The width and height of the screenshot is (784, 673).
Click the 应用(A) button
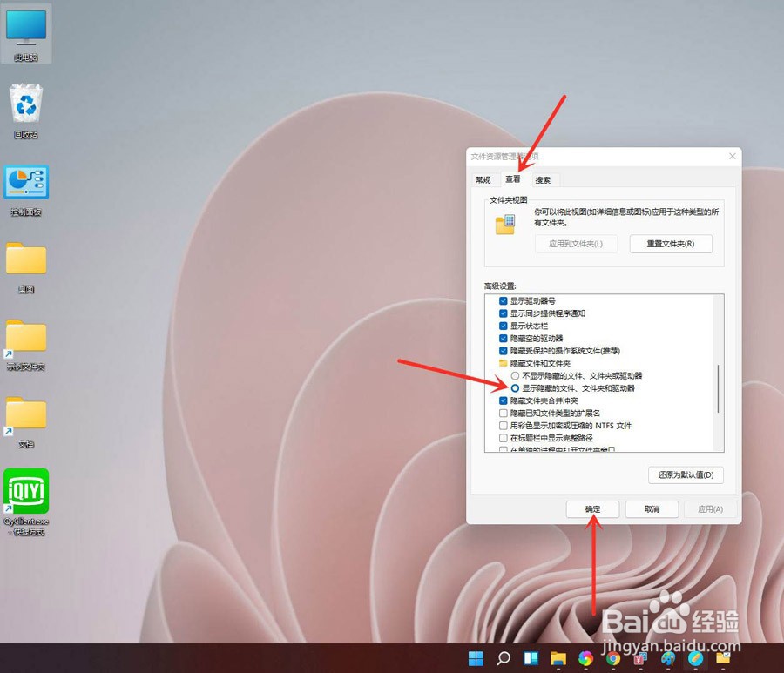pyautogui.click(x=710, y=509)
